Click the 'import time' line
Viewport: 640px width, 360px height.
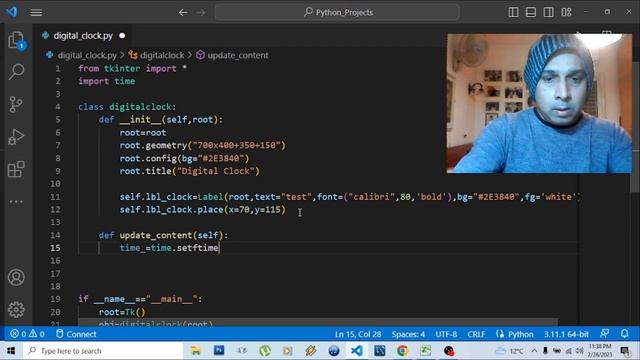tap(107, 81)
